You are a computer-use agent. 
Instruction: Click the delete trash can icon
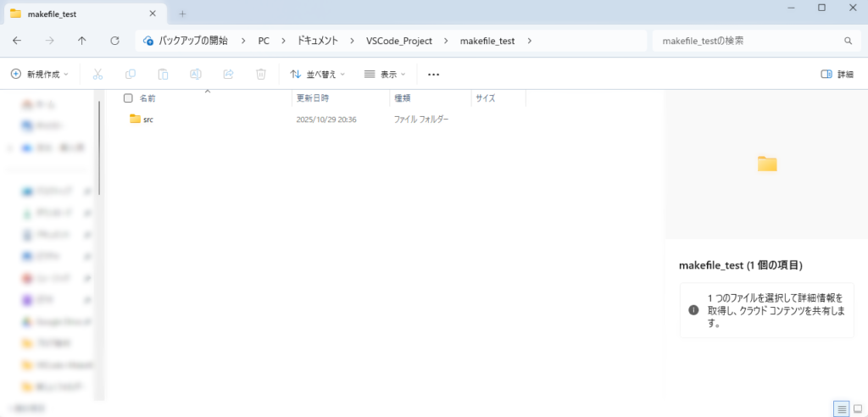tap(261, 75)
